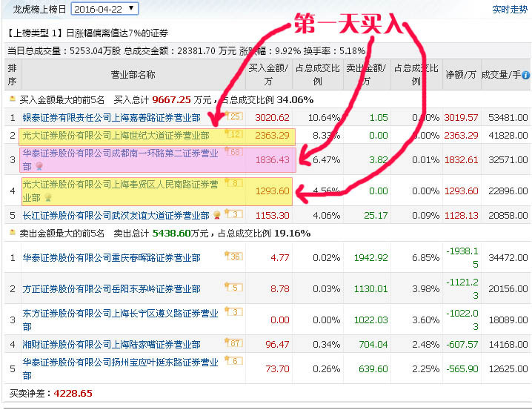
Task: Select sell amount 25.17 in 长江证券 row
Action: click(376, 216)
